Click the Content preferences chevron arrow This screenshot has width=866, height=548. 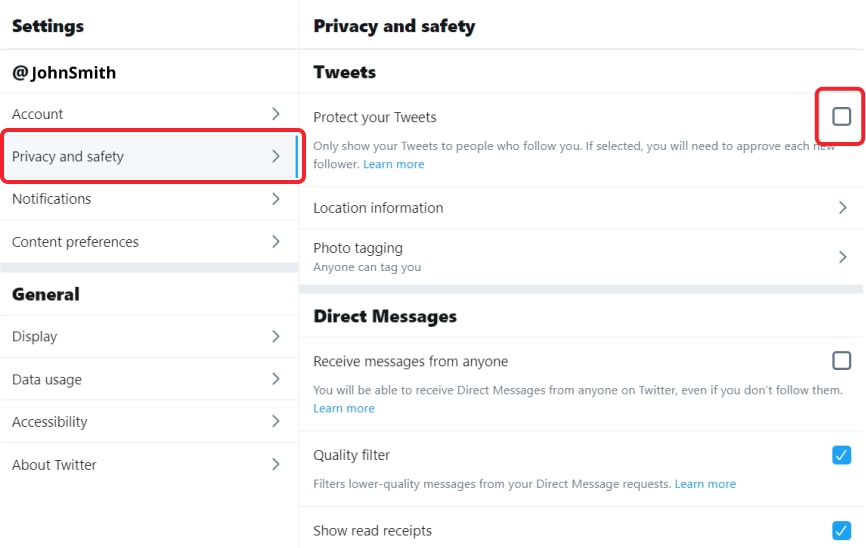(x=276, y=242)
